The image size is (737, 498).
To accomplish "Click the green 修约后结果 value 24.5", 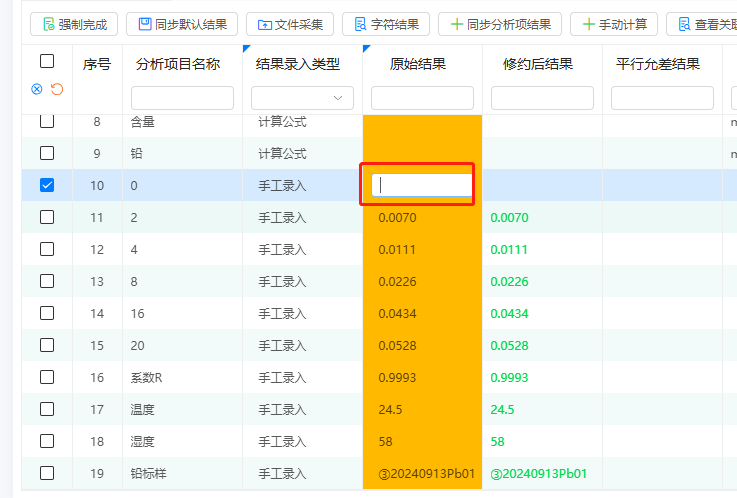I will pyautogui.click(x=504, y=409).
